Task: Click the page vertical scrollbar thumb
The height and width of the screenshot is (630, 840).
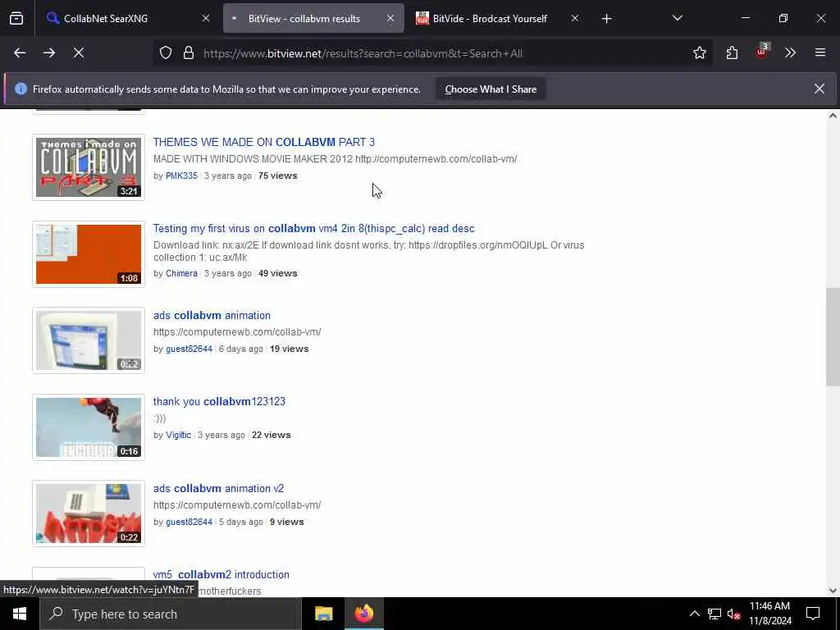Action: (833, 337)
